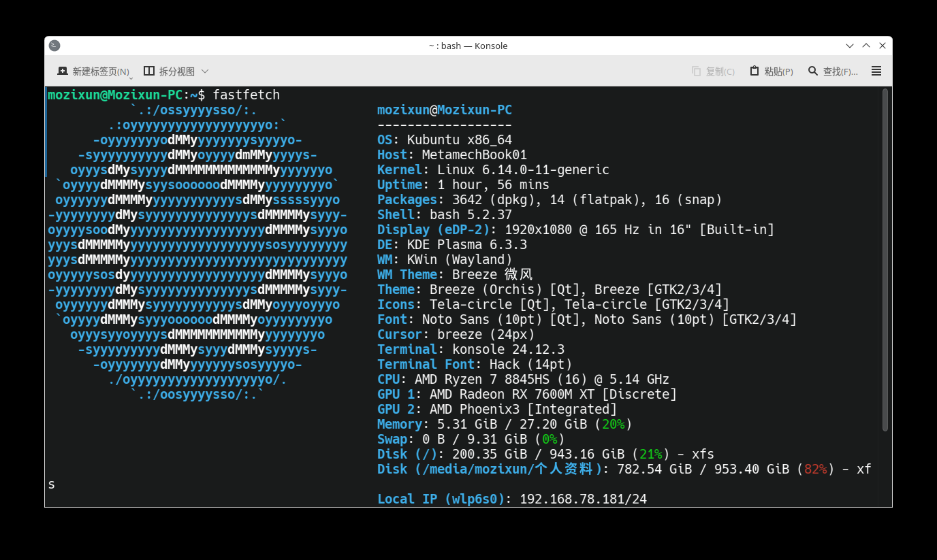Viewport: 937px width, 560px height.
Task: Click the 'Local IP (wlp6s0)' line
Action: 512,499
